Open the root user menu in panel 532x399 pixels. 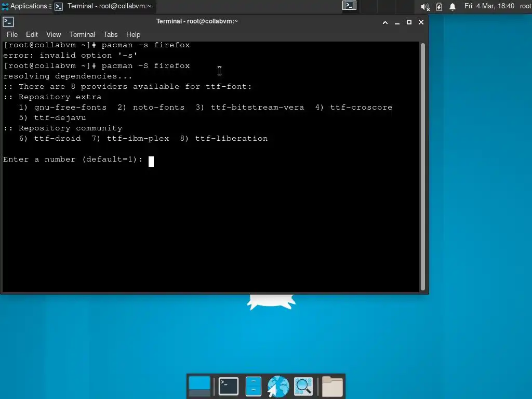pyautogui.click(x=525, y=6)
